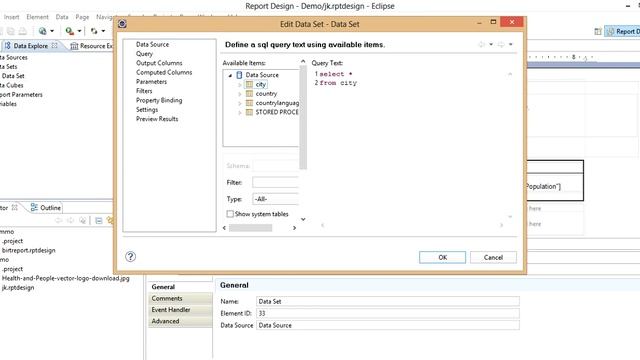Click the country table icon

(249, 93)
